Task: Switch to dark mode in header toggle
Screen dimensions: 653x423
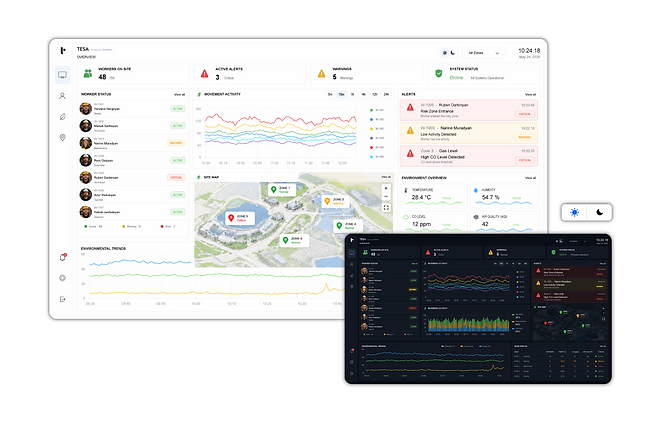Action: tap(453, 53)
